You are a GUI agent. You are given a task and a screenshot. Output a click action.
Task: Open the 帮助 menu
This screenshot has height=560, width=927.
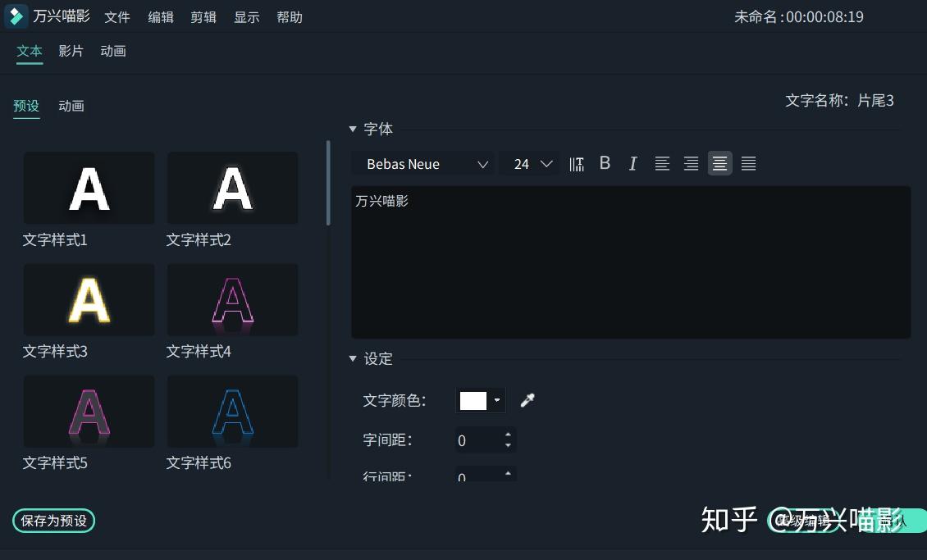click(290, 17)
